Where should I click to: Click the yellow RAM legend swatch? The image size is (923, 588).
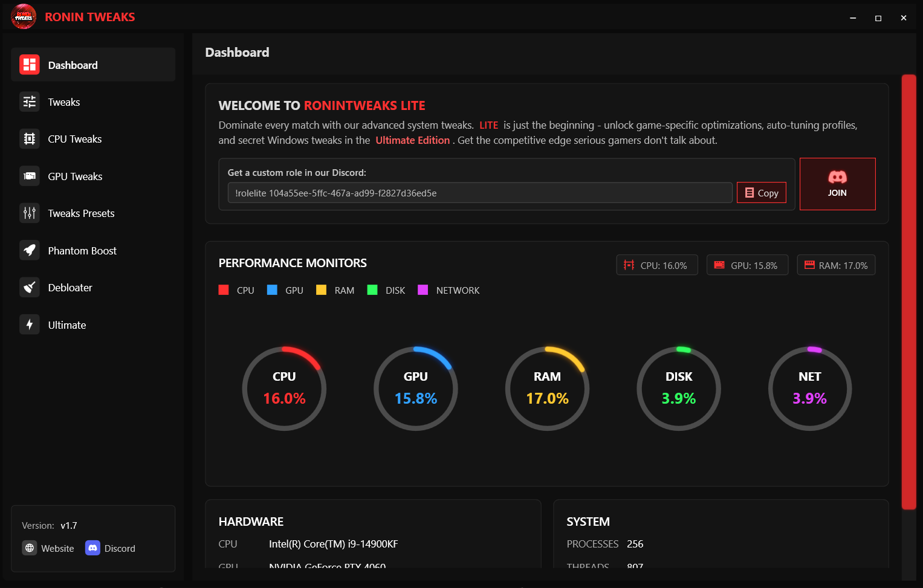tap(322, 290)
